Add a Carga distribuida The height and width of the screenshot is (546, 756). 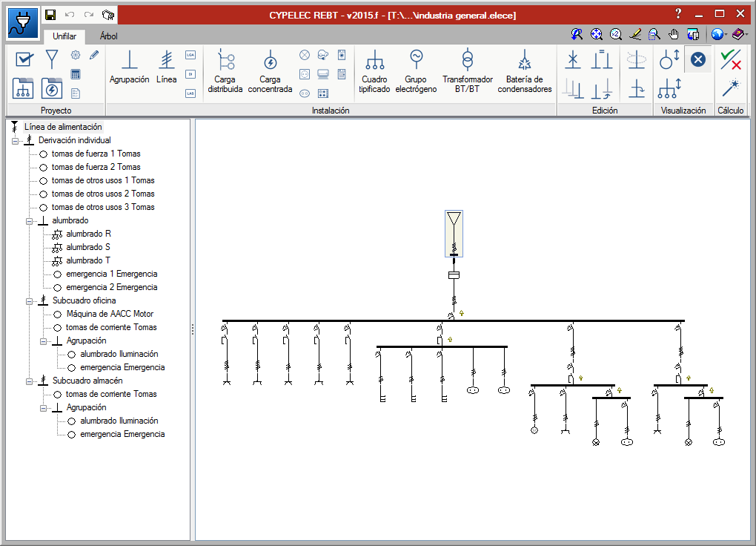pos(225,71)
